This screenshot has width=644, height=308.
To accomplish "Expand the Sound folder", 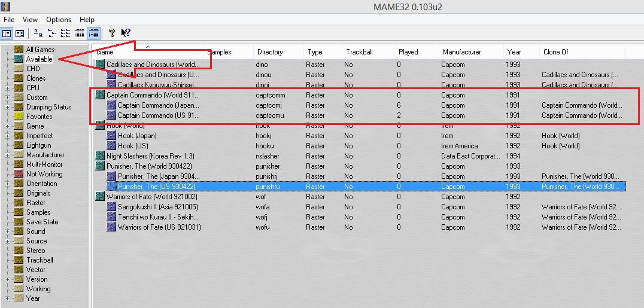I will [7, 231].
